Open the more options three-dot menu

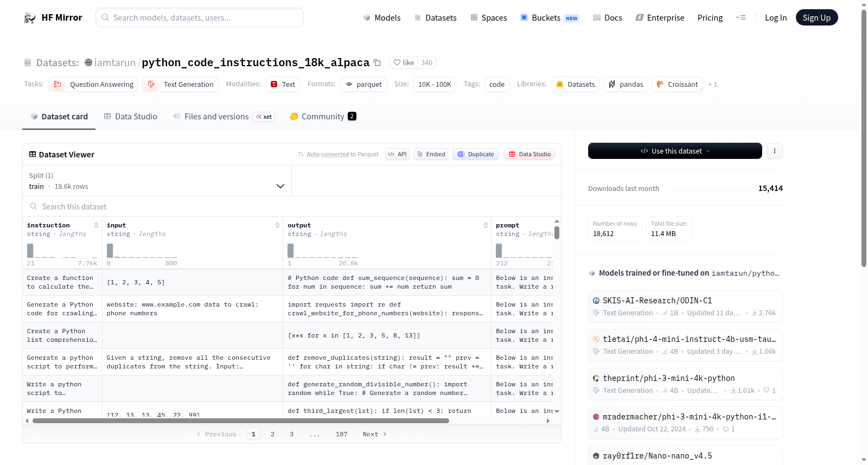point(775,151)
